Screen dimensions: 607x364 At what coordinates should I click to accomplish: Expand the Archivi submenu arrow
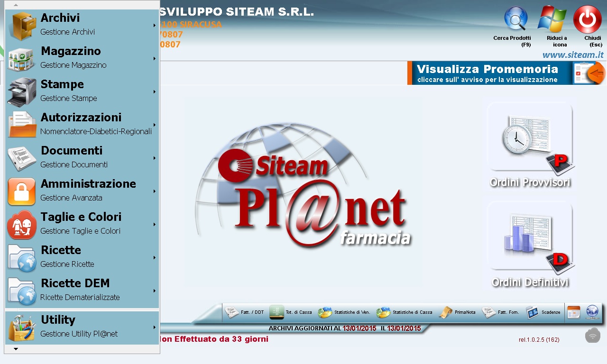click(155, 25)
